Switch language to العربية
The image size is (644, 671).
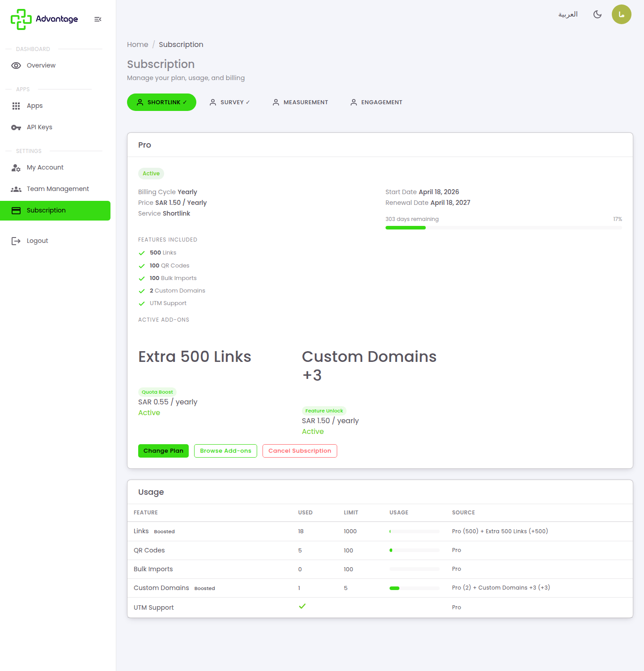568,14
